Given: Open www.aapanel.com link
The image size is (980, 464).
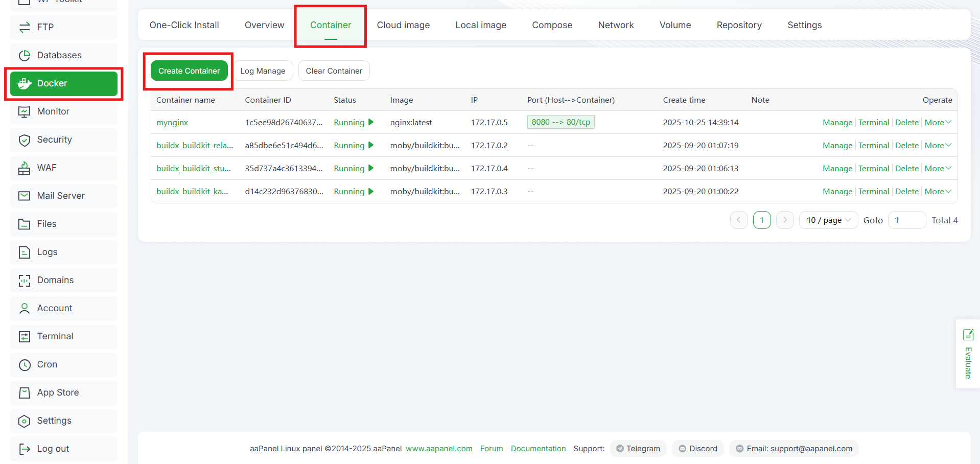Looking at the screenshot, I should point(439,449).
